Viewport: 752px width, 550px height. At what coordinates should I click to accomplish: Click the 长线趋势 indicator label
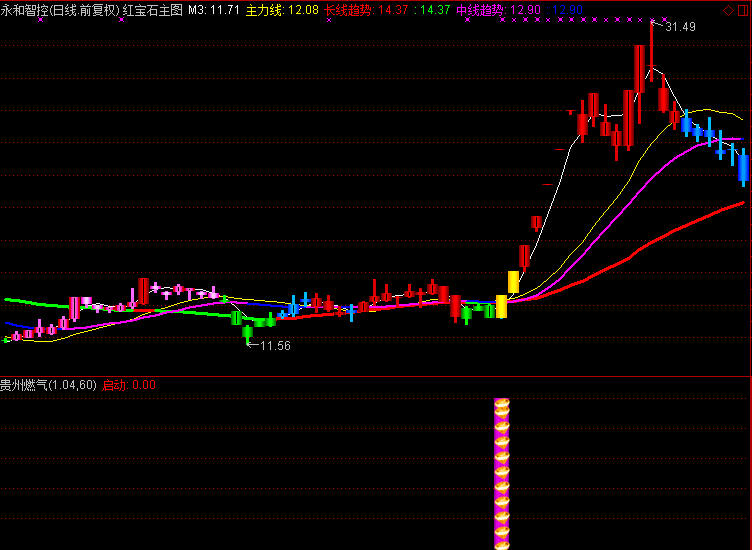[347, 10]
